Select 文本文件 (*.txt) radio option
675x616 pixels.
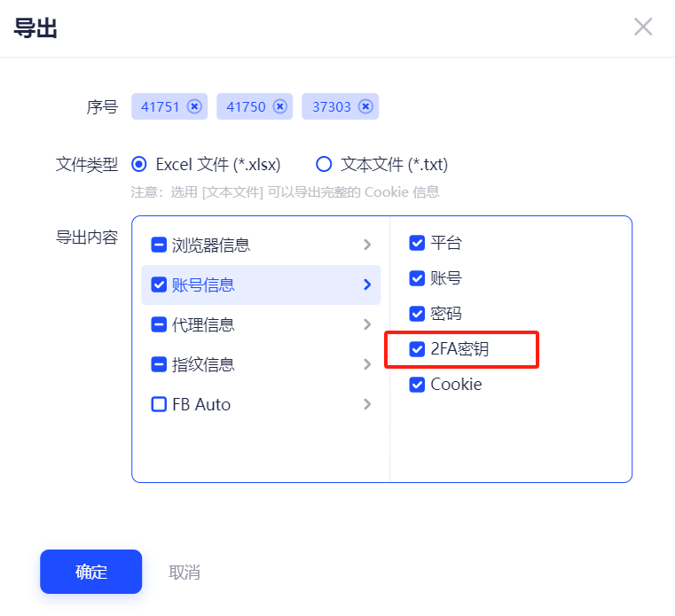[324, 164]
